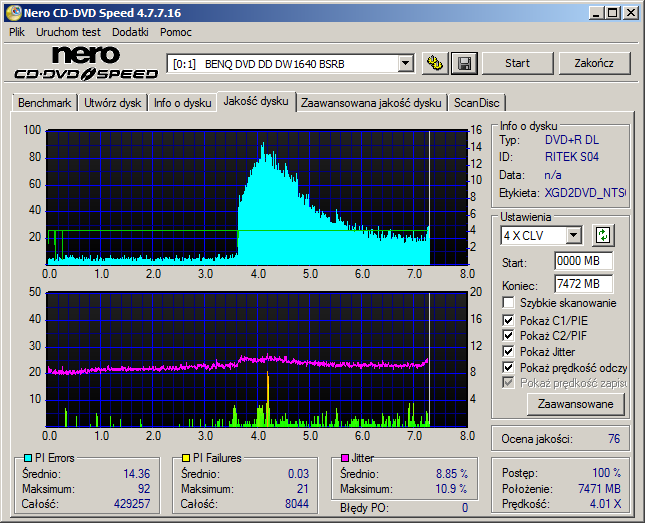Open the Uruchom test menu
The width and height of the screenshot is (645, 523).
68,32
